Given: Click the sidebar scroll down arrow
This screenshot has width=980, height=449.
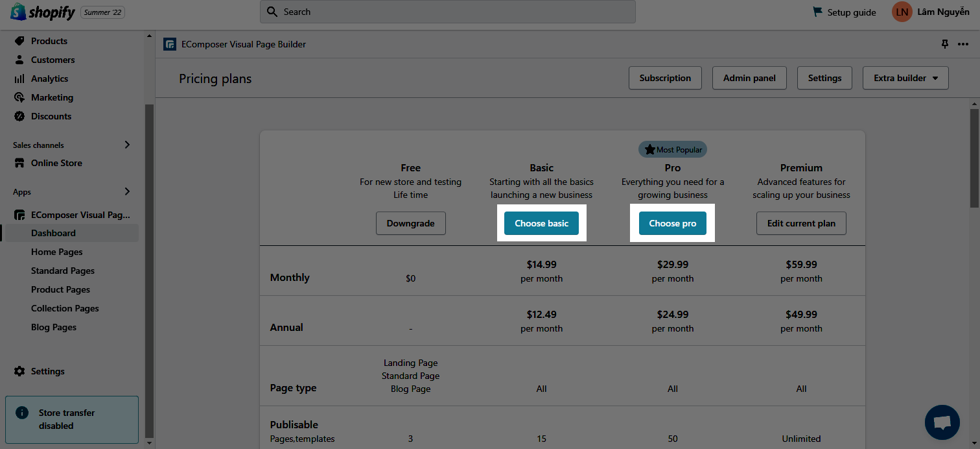Looking at the screenshot, I should (x=149, y=443).
